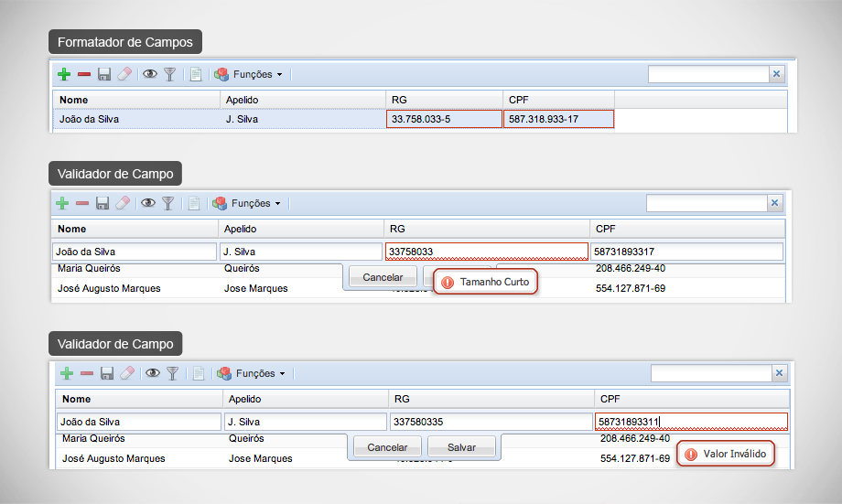Expand the Funções menu above the Valor Inválido grid
This screenshot has width=842, height=504.
pos(252,373)
